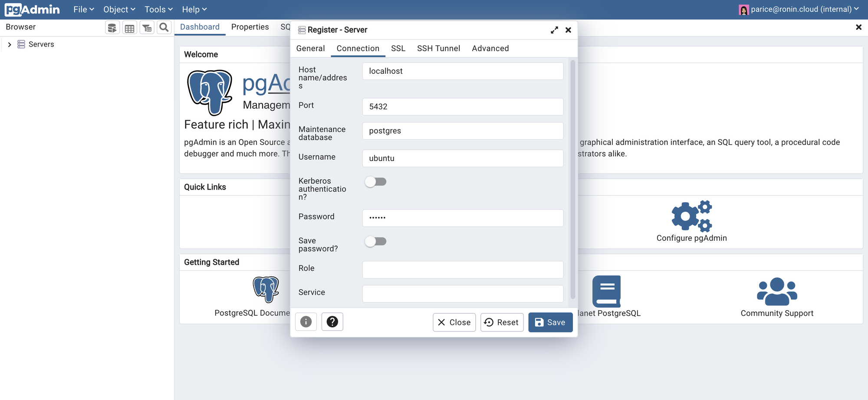The width and height of the screenshot is (868, 400).
Task: Select the Connection tab
Action: (358, 49)
